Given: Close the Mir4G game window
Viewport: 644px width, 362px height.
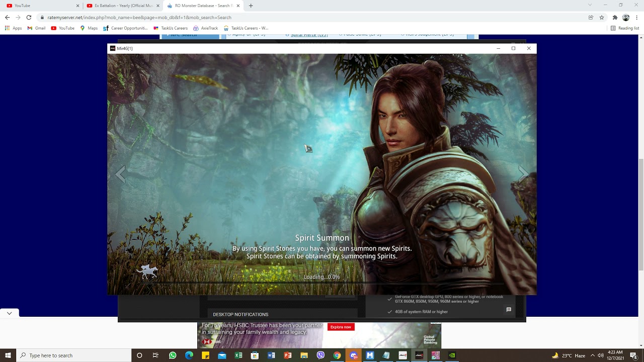Looking at the screenshot, I should [x=529, y=48].
